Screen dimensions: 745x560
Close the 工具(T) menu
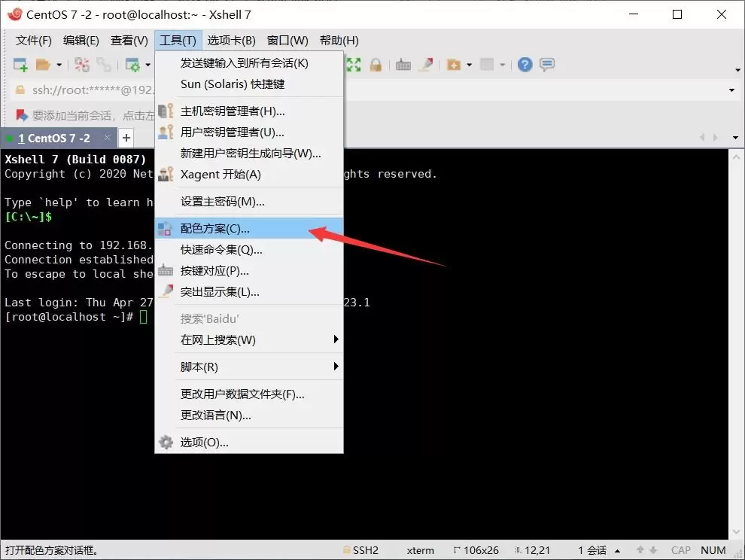(x=178, y=41)
